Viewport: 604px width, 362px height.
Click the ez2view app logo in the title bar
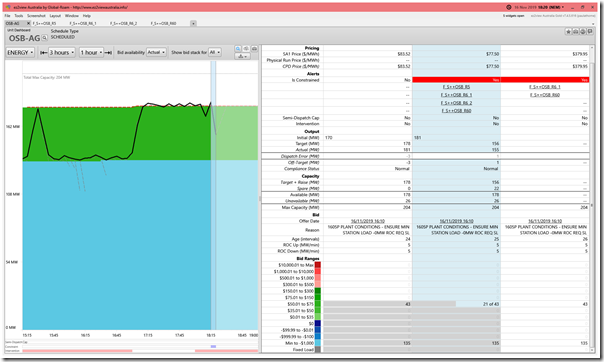coord(8,7)
